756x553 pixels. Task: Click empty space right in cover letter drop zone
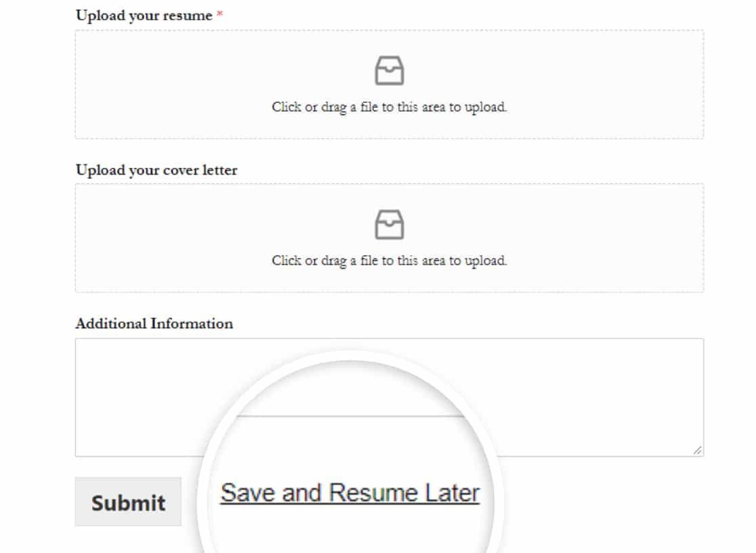pyautogui.click(x=608, y=238)
